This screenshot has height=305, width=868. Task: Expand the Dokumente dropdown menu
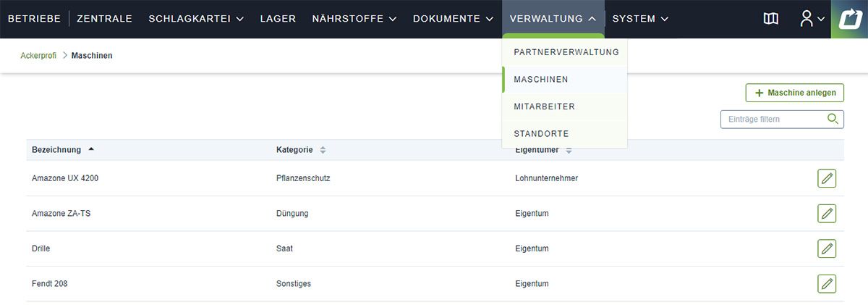point(456,19)
